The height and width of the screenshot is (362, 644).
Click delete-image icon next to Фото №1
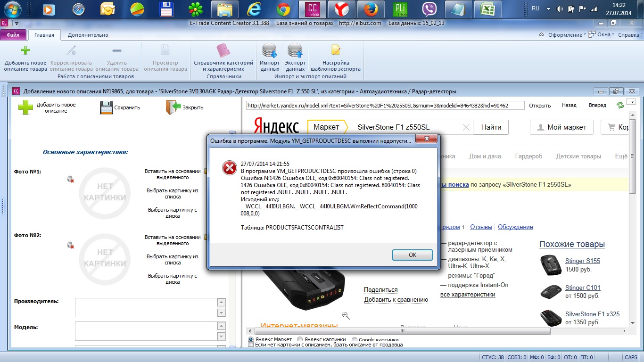coord(71,179)
